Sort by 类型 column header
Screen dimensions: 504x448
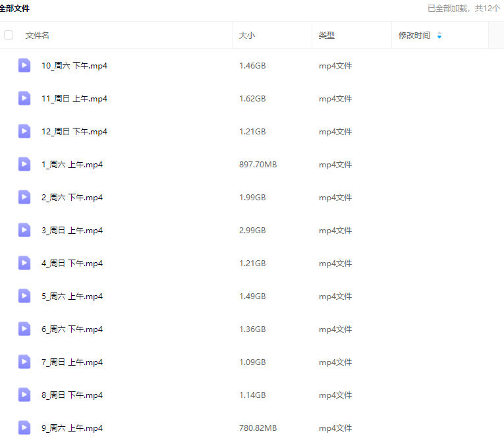tap(327, 36)
